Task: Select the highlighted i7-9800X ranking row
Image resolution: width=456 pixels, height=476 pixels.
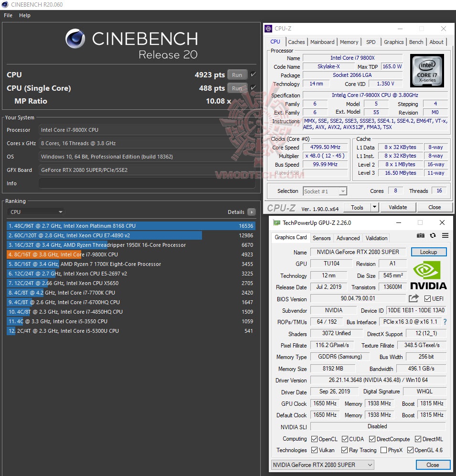Action: (x=131, y=254)
